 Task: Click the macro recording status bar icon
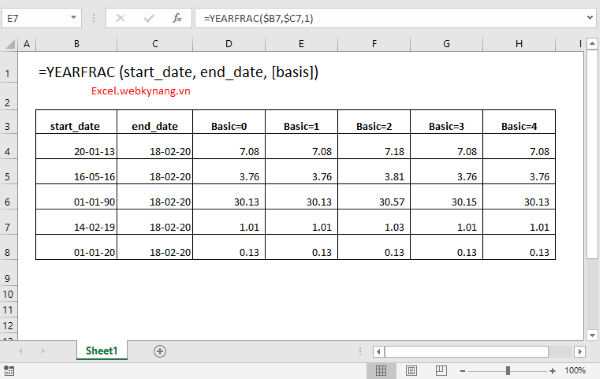pyautogui.click(x=9, y=371)
